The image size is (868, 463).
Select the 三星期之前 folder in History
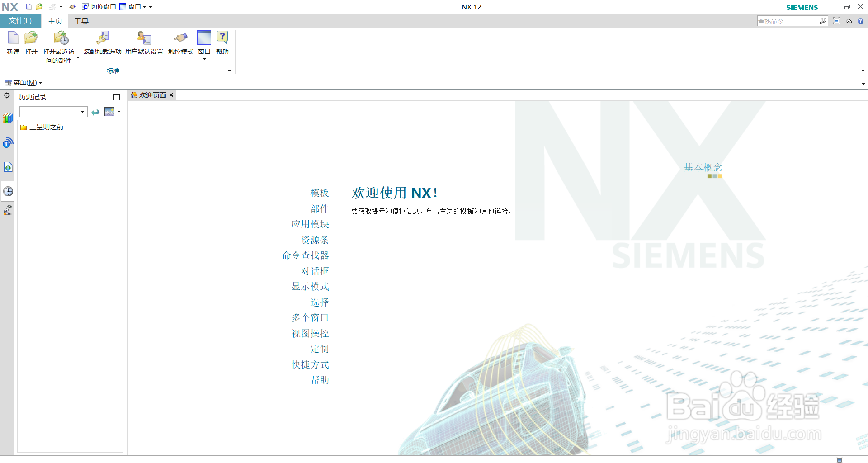(x=42, y=127)
